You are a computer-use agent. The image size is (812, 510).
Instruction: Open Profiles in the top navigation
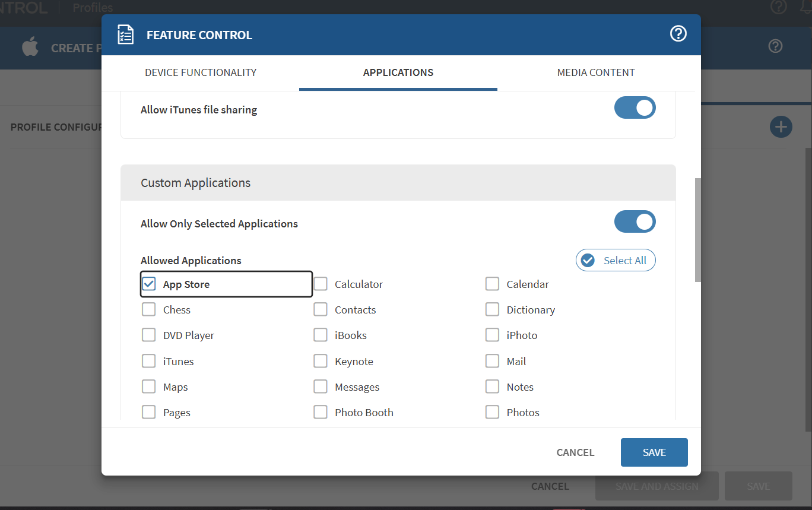point(93,8)
